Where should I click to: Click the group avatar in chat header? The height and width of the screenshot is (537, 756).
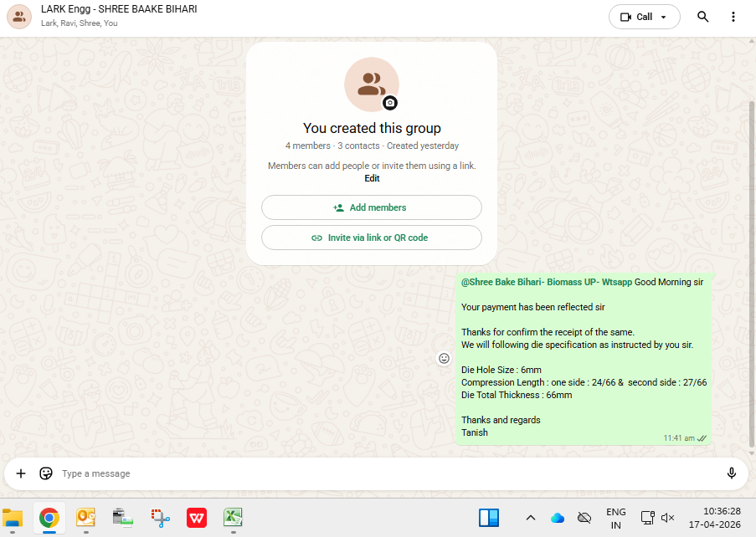click(x=19, y=17)
